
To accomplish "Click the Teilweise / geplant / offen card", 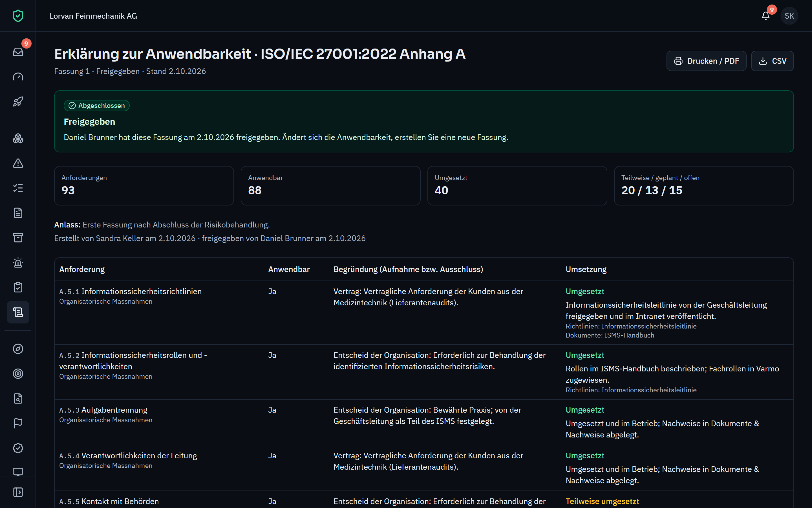I will [704, 186].
